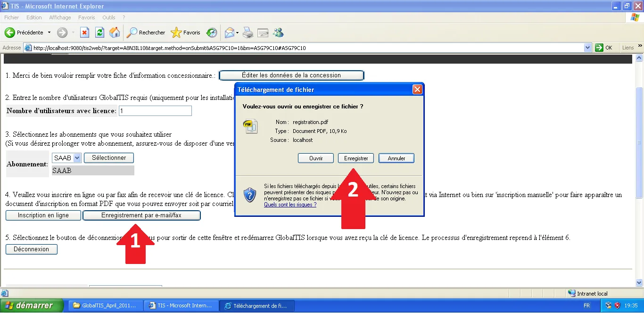Click the Windows Messenger icon

tap(278, 33)
